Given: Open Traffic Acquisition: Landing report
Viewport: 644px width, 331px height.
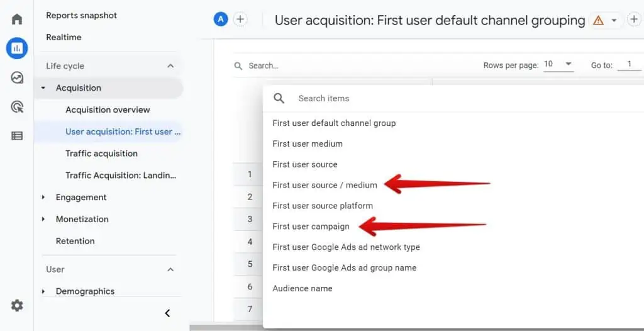Looking at the screenshot, I should pyautogui.click(x=121, y=176).
